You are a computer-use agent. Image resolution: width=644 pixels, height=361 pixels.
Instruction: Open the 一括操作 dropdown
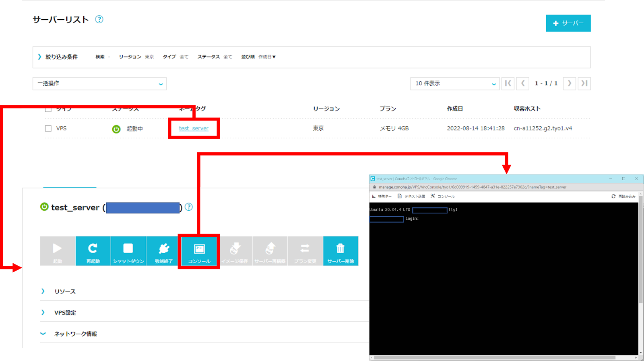tap(99, 83)
